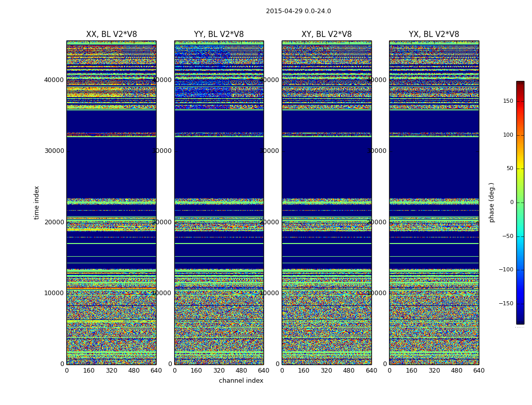532x405 pixels.
Task: Select the "YY, BL V2*V8" subplot title
Action: point(219,34)
